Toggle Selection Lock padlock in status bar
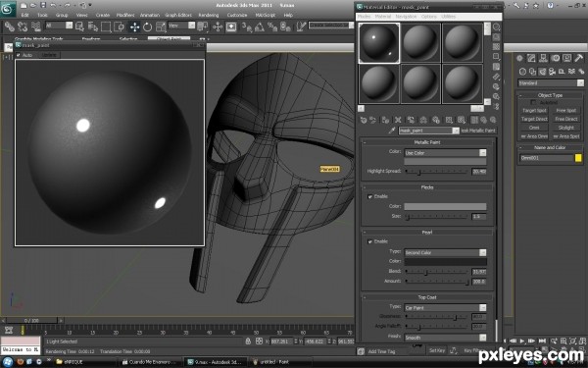This screenshot has height=368, width=588. 248,342
